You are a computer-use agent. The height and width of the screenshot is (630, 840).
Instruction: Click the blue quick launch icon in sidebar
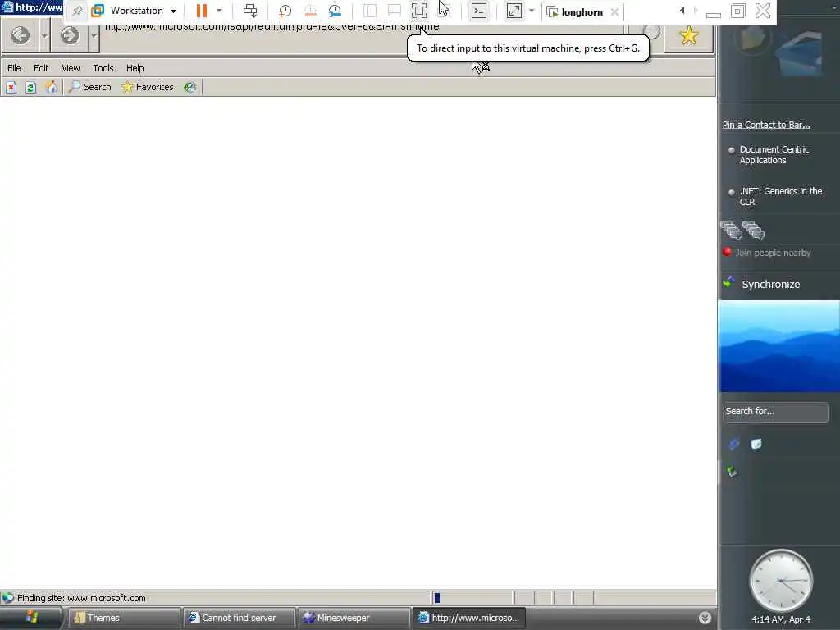pos(734,444)
